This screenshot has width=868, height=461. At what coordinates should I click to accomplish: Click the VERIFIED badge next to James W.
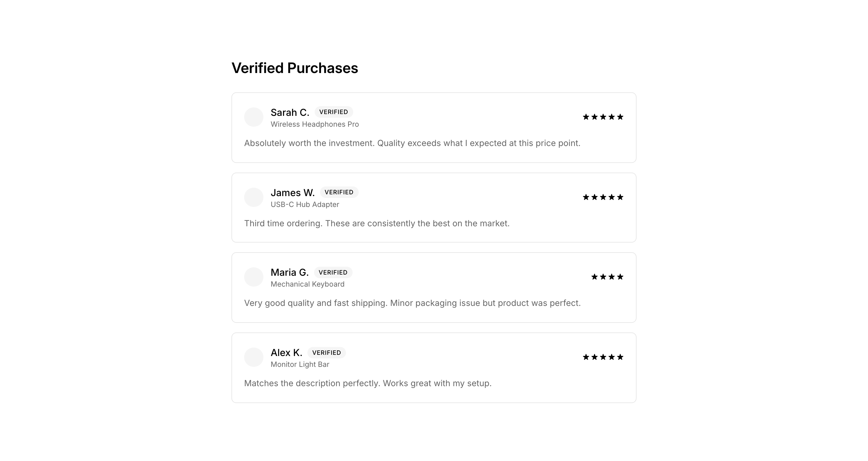tap(339, 192)
